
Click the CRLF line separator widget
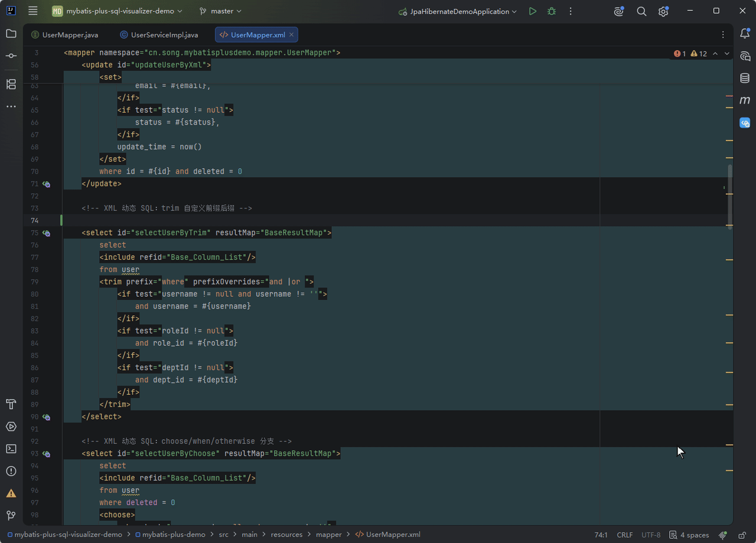(625, 535)
